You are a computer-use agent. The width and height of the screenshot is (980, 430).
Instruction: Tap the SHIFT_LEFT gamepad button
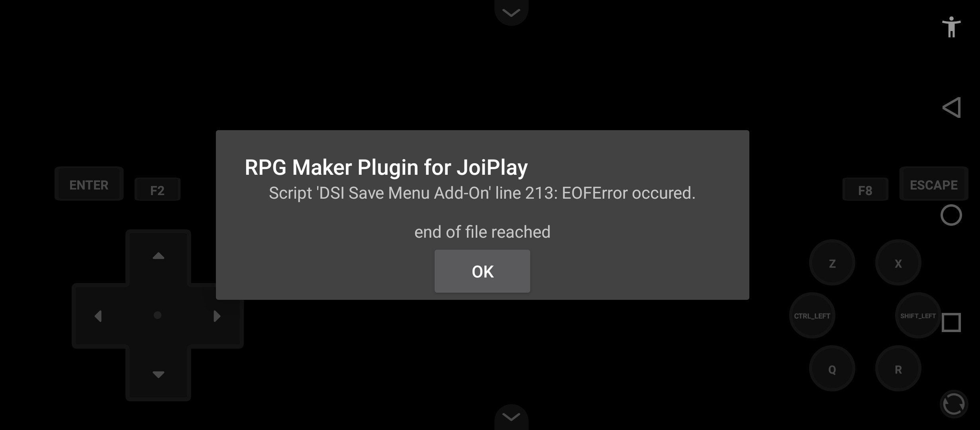[918, 316]
